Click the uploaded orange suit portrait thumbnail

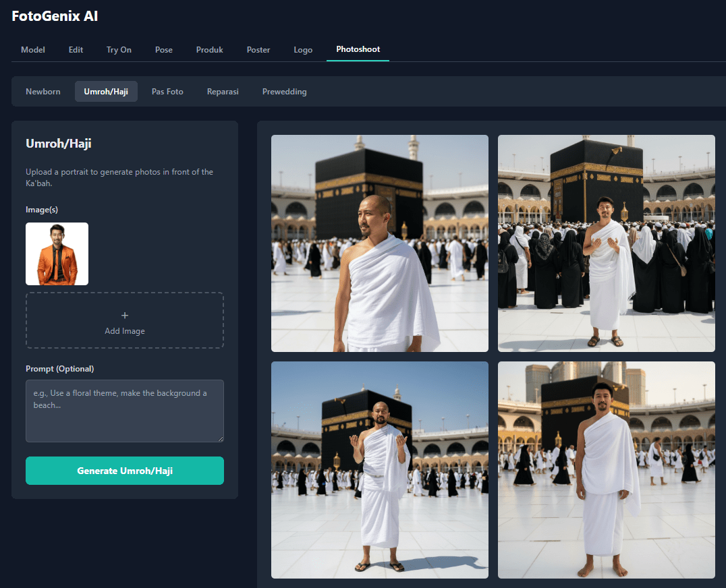click(x=57, y=254)
